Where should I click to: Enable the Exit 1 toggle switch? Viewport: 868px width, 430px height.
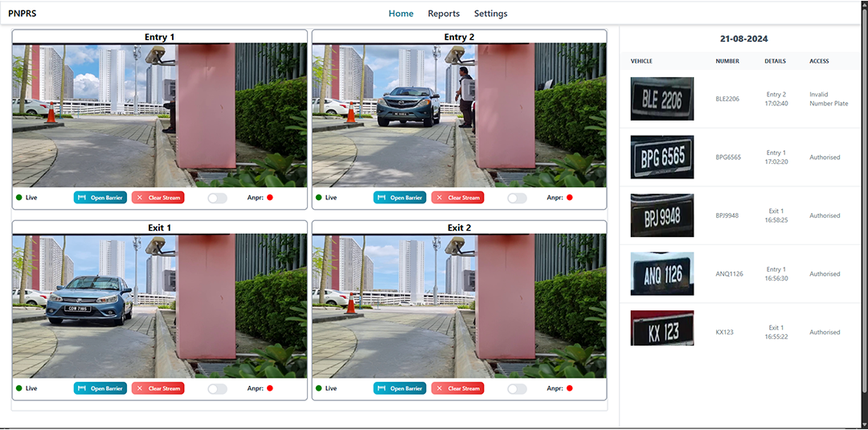217,389
